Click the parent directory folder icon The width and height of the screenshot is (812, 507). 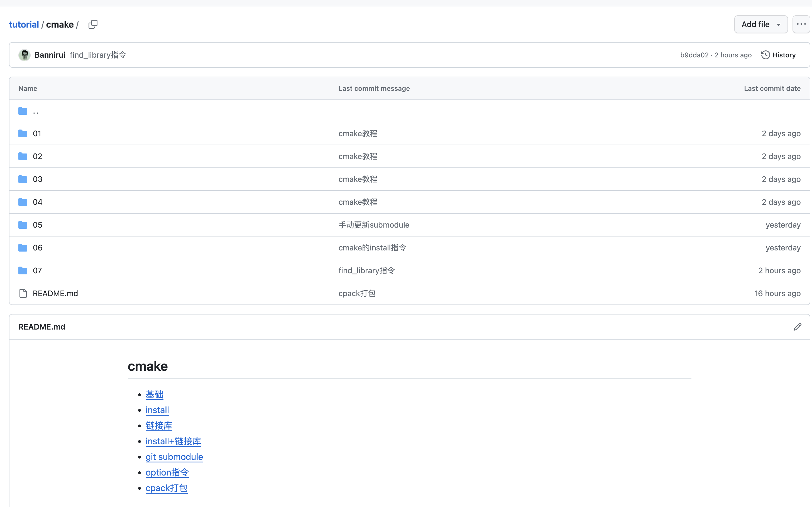tap(23, 111)
